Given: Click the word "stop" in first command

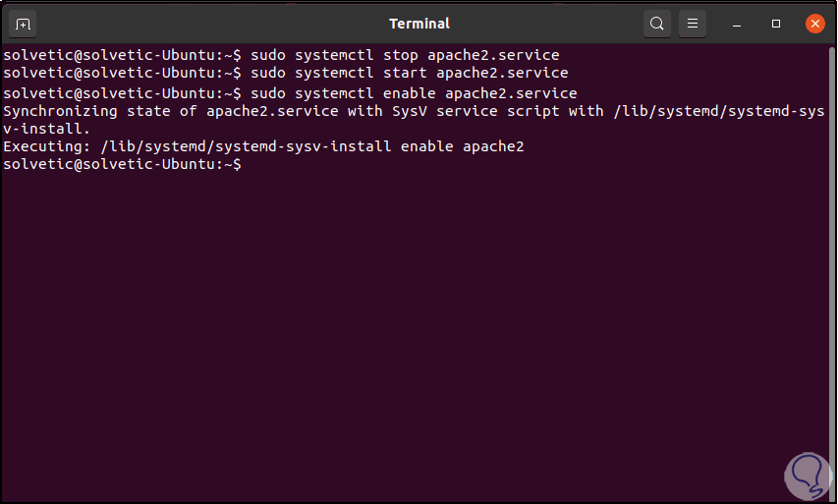Looking at the screenshot, I should pos(401,54).
